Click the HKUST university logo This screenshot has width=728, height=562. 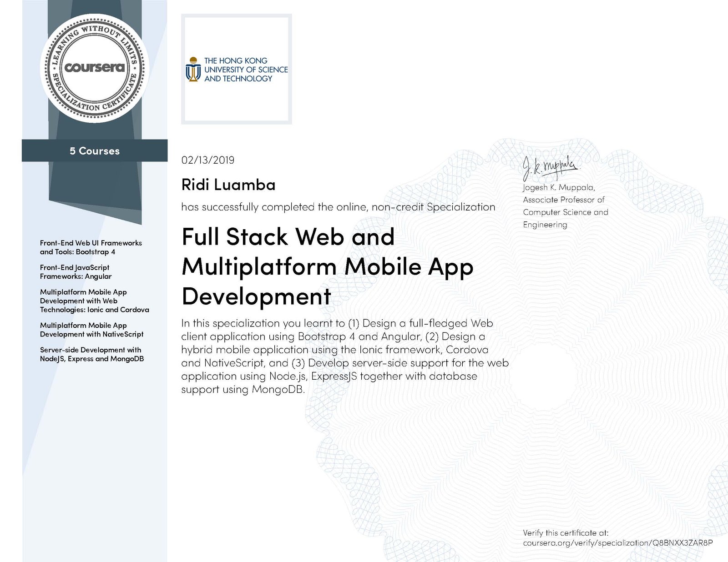(x=237, y=69)
